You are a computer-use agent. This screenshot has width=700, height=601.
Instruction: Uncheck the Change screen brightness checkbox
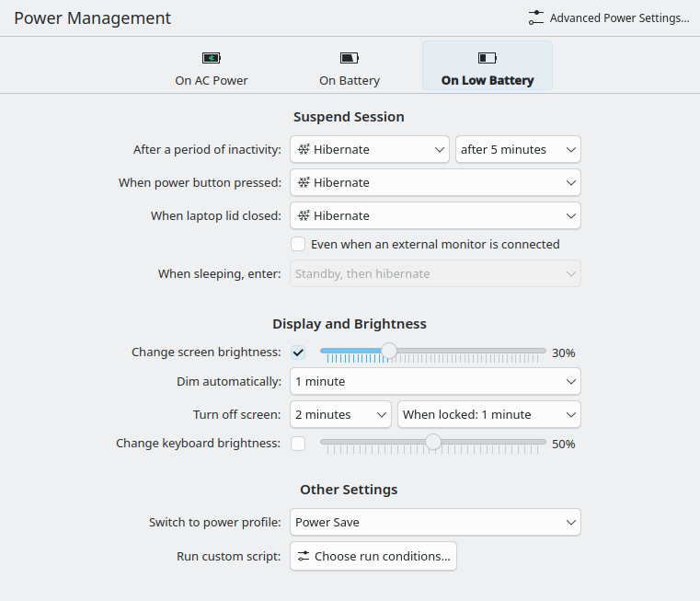coord(298,353)
